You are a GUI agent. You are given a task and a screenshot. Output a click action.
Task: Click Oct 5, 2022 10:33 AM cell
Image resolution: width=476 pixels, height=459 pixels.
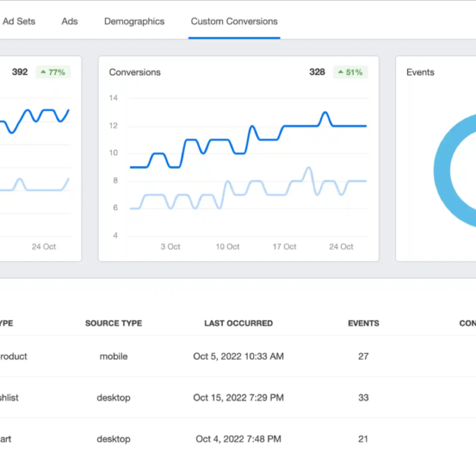click(x=238, y=357)
